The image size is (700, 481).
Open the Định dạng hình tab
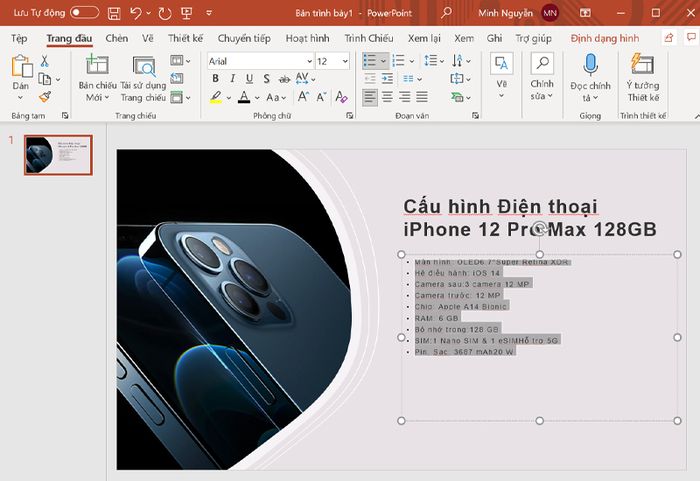point(605,38)
